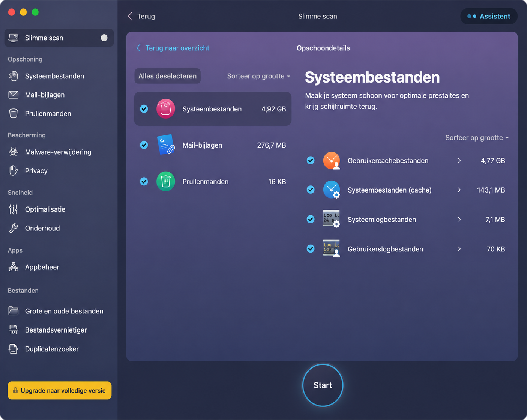Uncheck the Gebruikerslogbestanden checkbox
The width and height of the screenshot is (527, 420).
[311, 248]
